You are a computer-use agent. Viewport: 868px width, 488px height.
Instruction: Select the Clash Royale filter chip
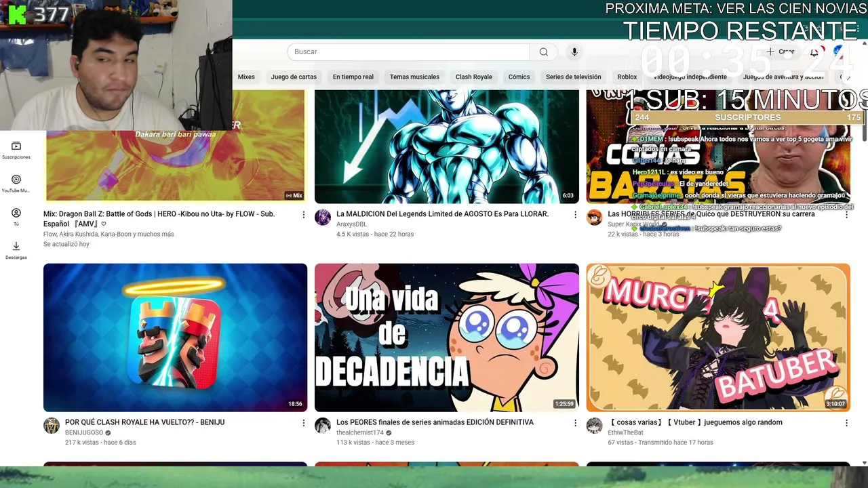(474, 77)
